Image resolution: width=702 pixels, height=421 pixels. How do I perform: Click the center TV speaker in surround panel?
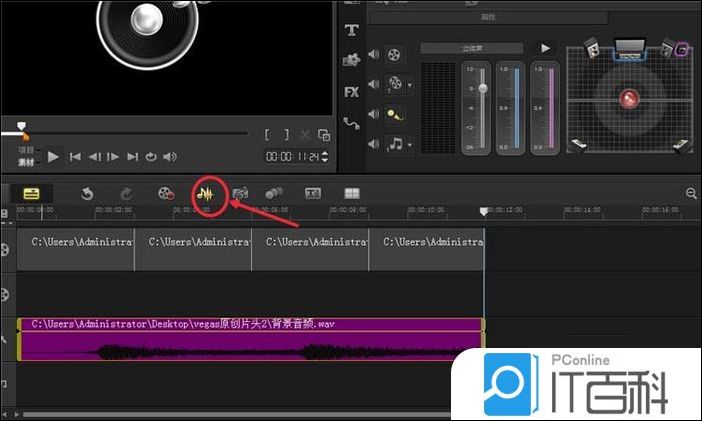[x=629, y=50]
